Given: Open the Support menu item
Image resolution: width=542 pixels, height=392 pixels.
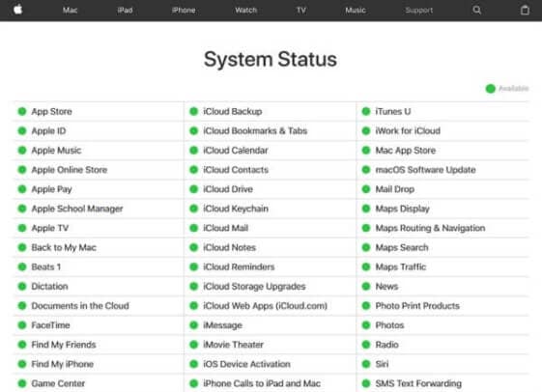Looking at the screenshot, I should click(x=419, y=10).
